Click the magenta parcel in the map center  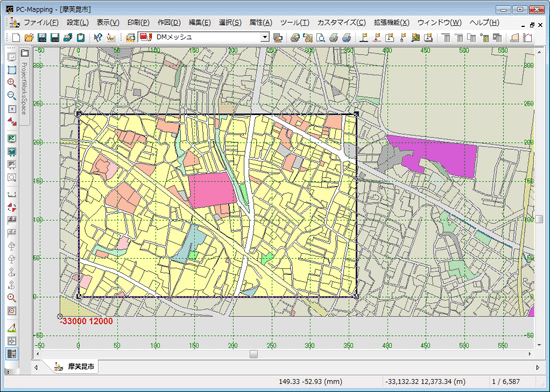212,190
